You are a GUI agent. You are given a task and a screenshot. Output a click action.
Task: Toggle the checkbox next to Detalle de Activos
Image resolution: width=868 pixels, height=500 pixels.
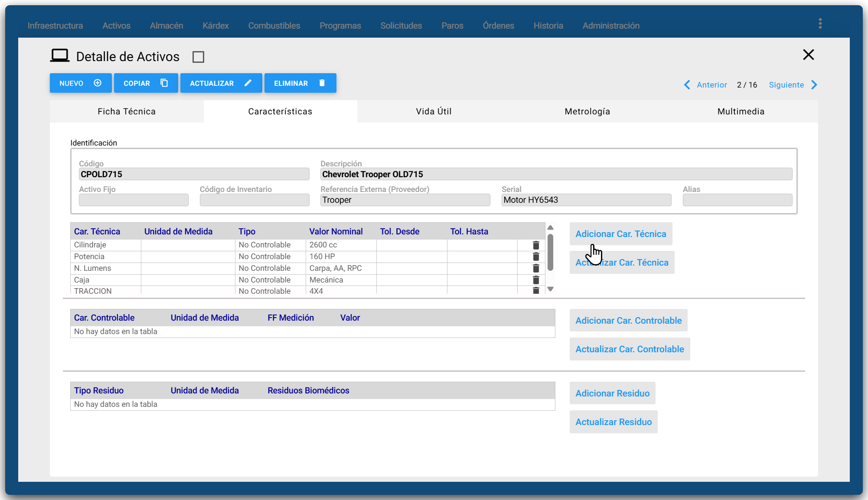point(198,57)
